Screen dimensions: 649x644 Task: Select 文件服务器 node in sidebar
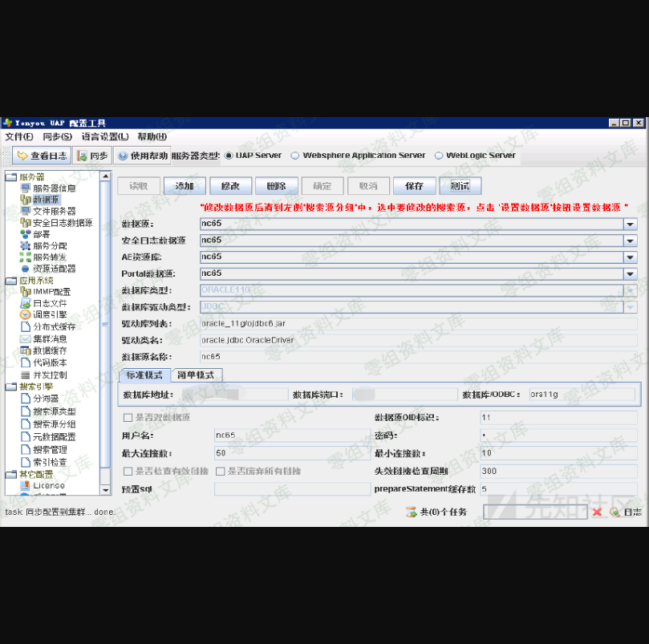53,211
